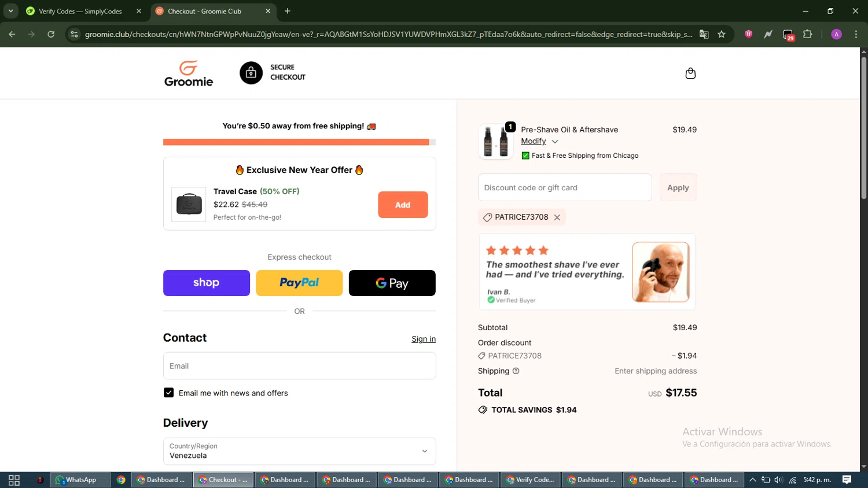Click the secure checkout lock icon
Image resolution: width=868 pixels, height=488 pixels.
click(x=251, y=73)
